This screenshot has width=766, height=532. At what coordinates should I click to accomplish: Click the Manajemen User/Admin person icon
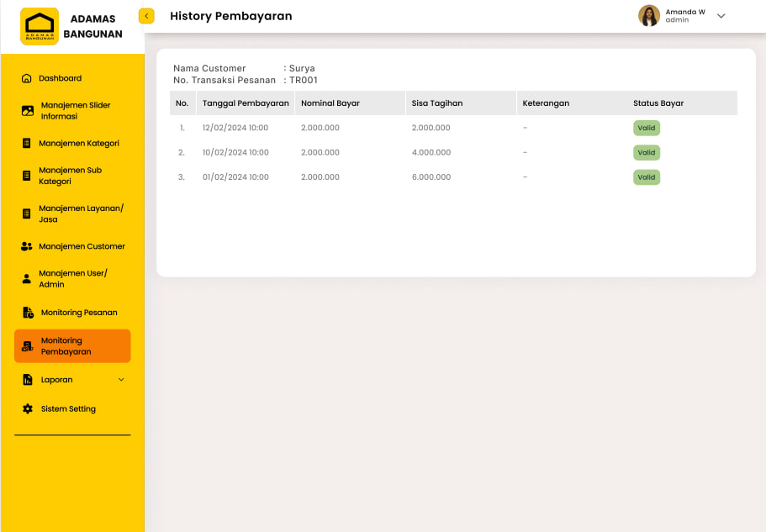click(27, 279)
